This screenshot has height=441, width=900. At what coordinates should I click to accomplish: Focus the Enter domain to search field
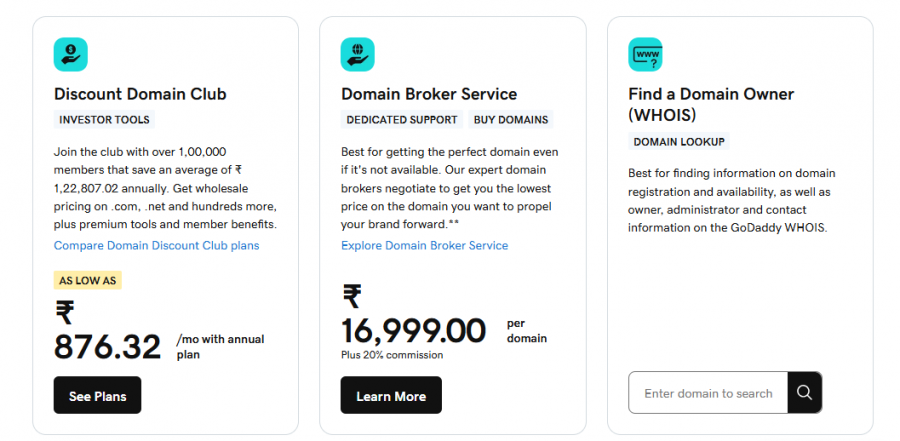coord(708,393)
